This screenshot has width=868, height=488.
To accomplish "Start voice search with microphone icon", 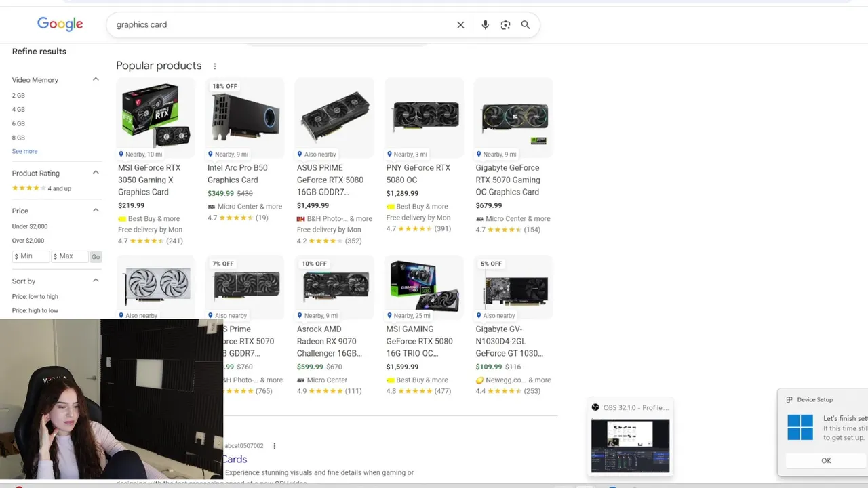I will point(485,25).
